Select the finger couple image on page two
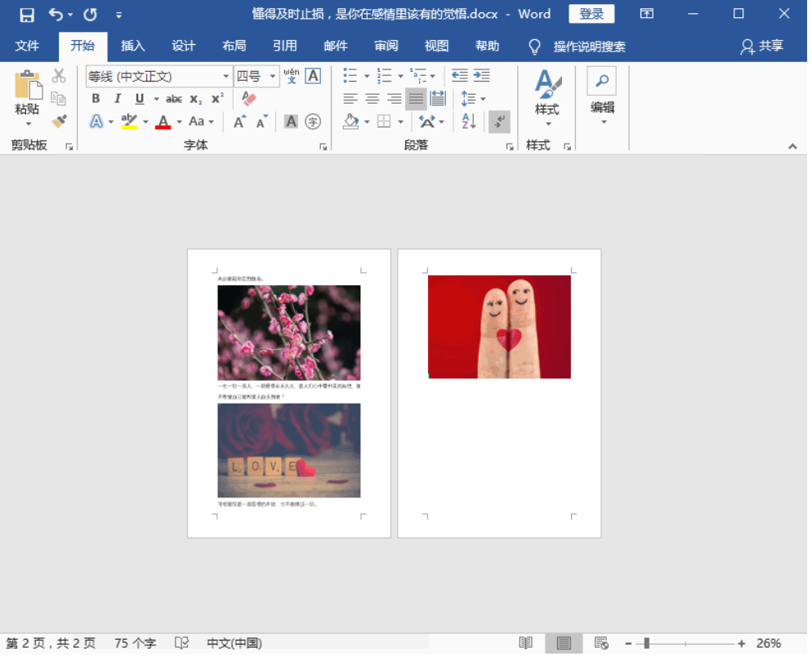Viewport: 812px width, 656px height. click(499, 327)
